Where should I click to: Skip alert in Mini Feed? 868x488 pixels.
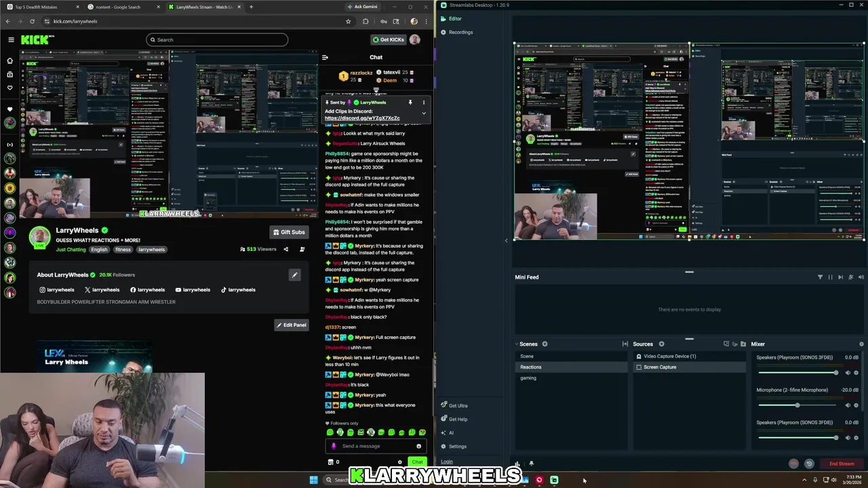point(840,277)
